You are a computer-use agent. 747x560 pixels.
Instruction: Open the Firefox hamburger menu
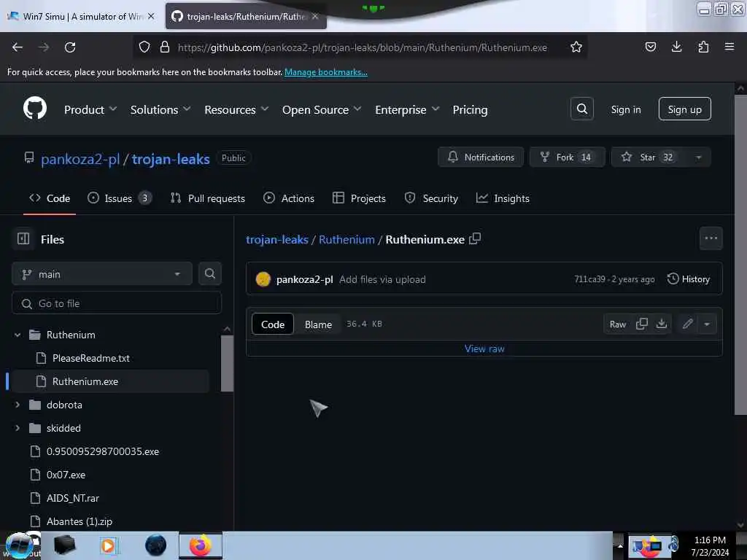click(729, 47)
